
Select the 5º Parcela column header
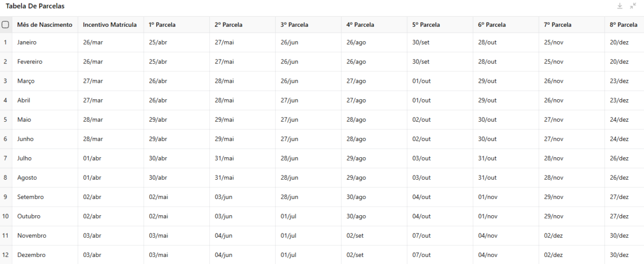(x=440, y=25)
